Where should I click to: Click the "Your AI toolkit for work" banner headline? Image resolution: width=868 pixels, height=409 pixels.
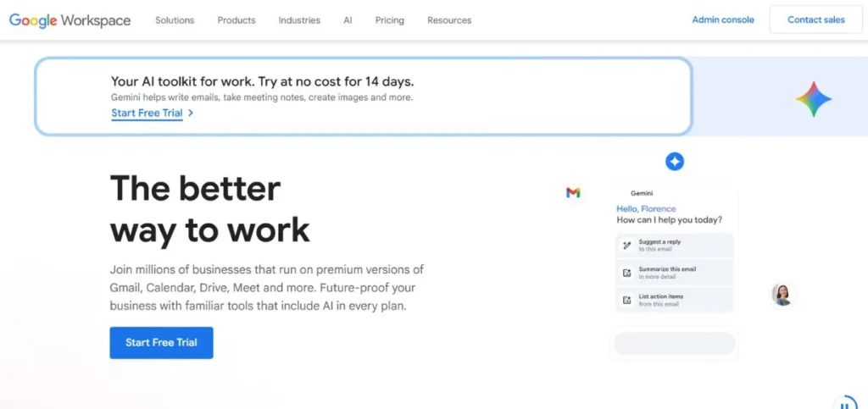263,82
